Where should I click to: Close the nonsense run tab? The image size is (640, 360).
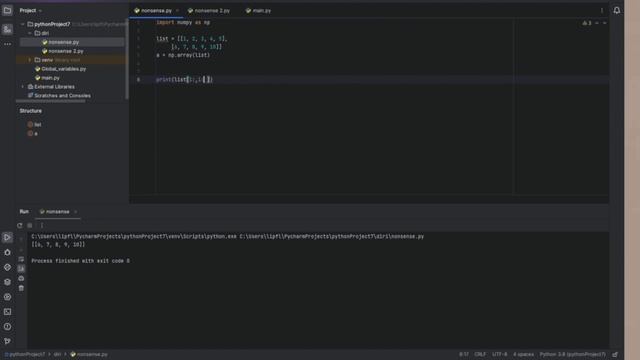[76, 212]
